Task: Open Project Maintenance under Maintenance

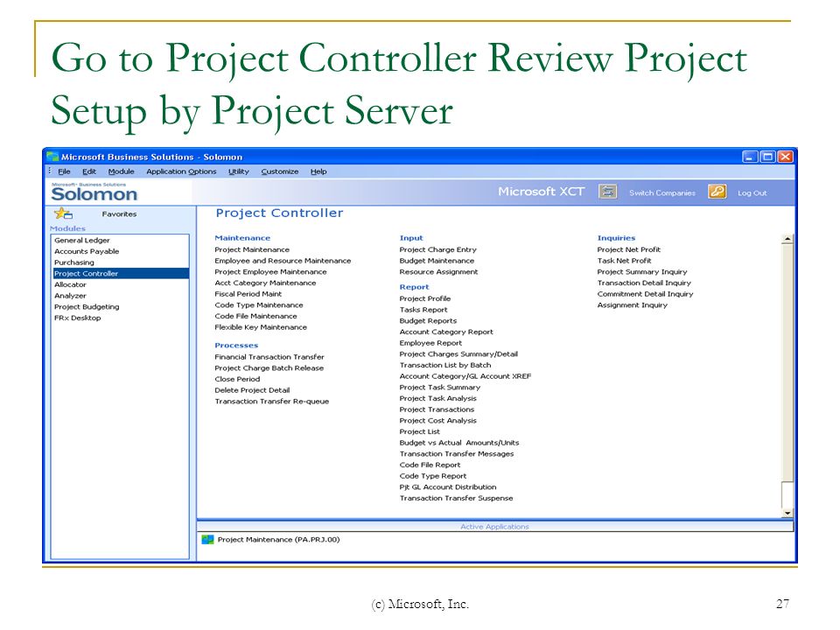Action: coord(252,249)
